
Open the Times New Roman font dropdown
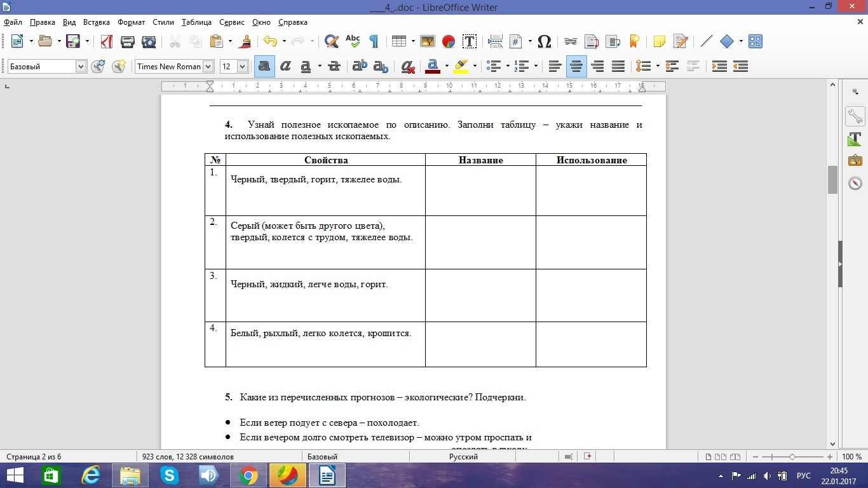pyautogui.click(x=208, y=66)
